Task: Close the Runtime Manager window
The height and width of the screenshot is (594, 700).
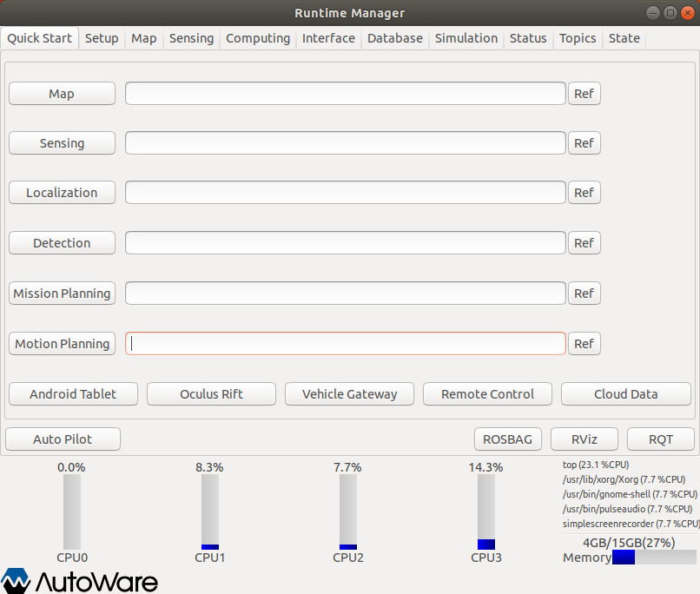Action: click(x=688, y=13)
